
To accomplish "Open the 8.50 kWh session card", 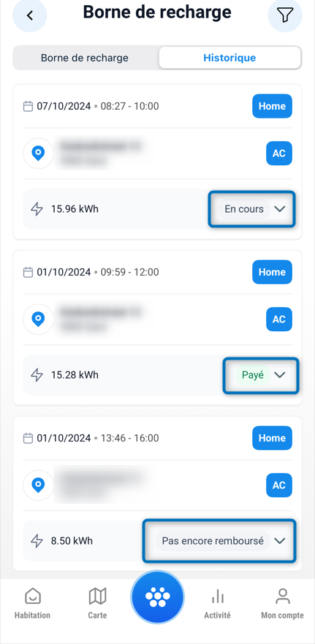I will (x=158, y=493).
